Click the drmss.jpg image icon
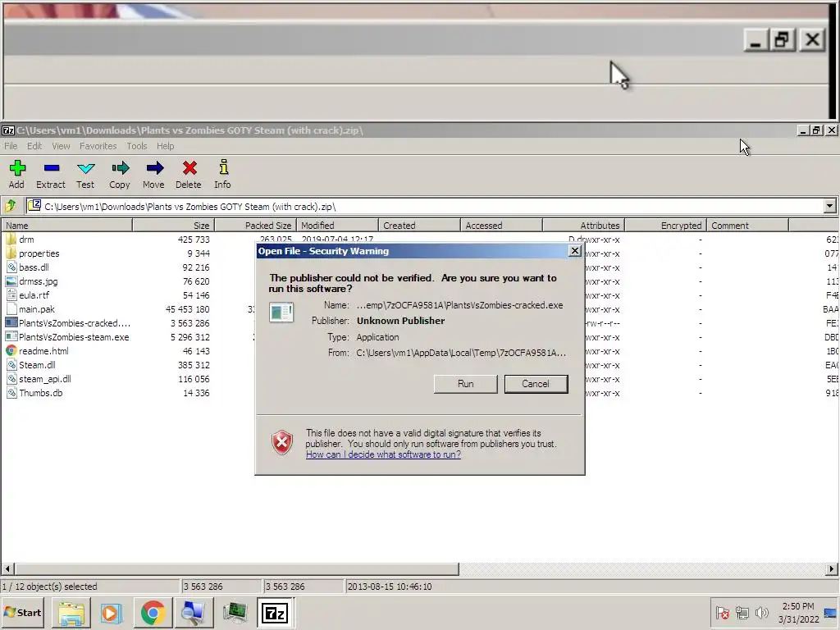Screen dimensions: 840x630 pos(11,281)
